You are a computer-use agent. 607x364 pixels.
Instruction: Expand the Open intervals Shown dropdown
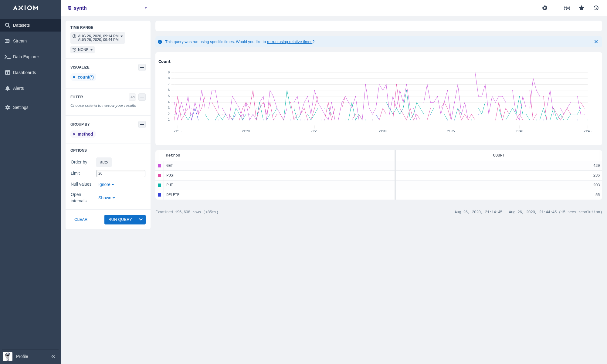[107, 198]
